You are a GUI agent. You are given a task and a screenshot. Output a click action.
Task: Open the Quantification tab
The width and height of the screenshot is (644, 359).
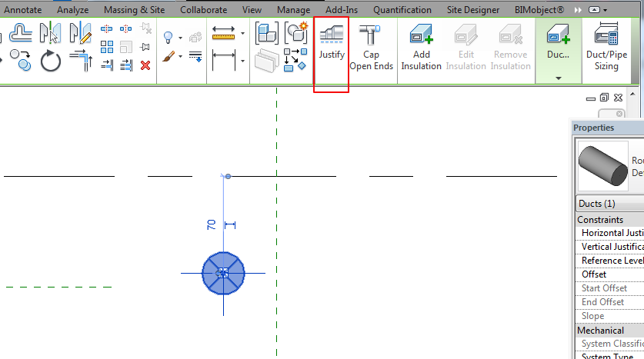(x=402, y=10)
